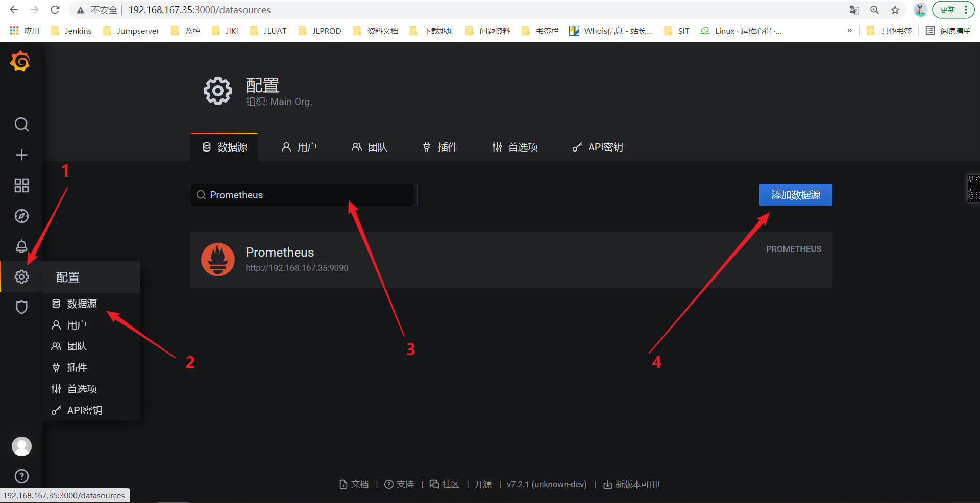980x503 pixels.
Task: Open the 开源 footer link
Action: pos(483,484)
